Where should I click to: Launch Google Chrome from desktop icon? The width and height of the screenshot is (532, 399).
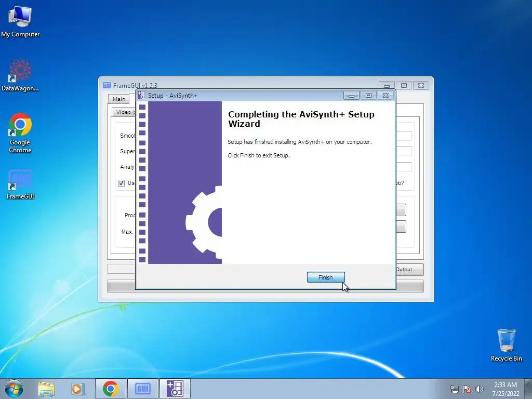click(20, 133)
